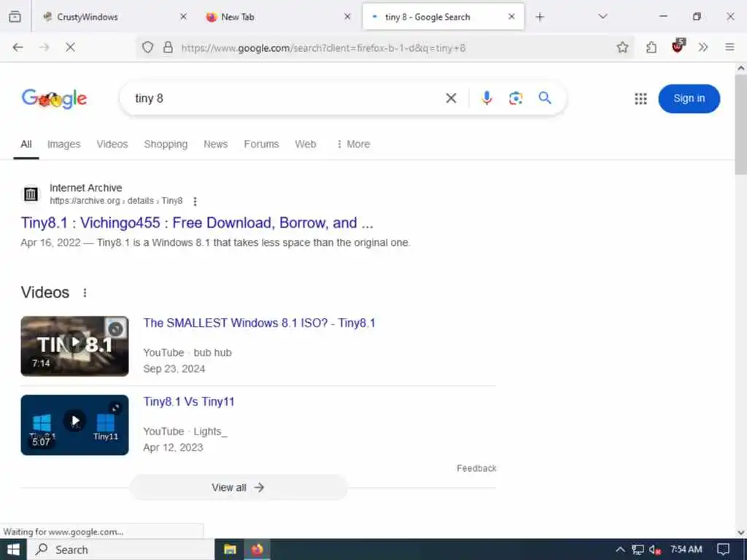The width and height of the screenshot is (747, 560).
Task: Clear the Google search box
Action: (x=451, y=98)
